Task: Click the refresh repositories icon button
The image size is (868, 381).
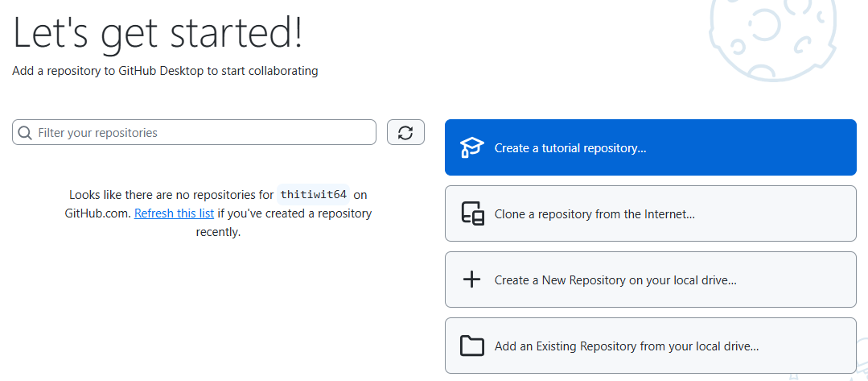Action: (x=405, y=133)
